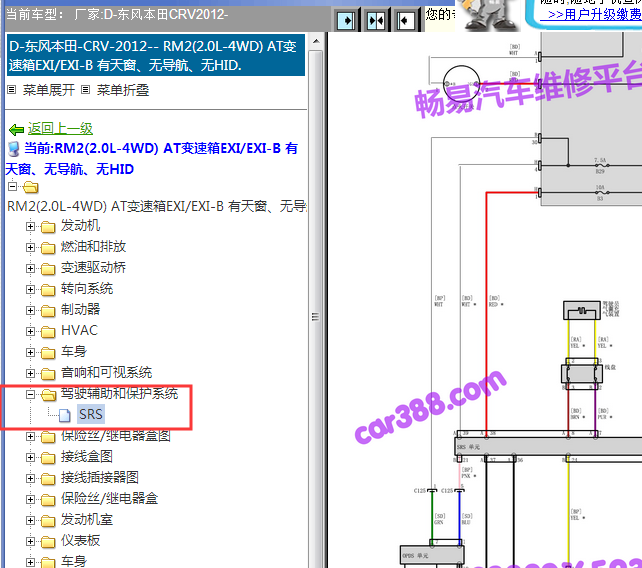Click the open 驾驶辅助和保护系统 folder icon
Viewport: 642px width, 568px height.
tap(48, 394)
